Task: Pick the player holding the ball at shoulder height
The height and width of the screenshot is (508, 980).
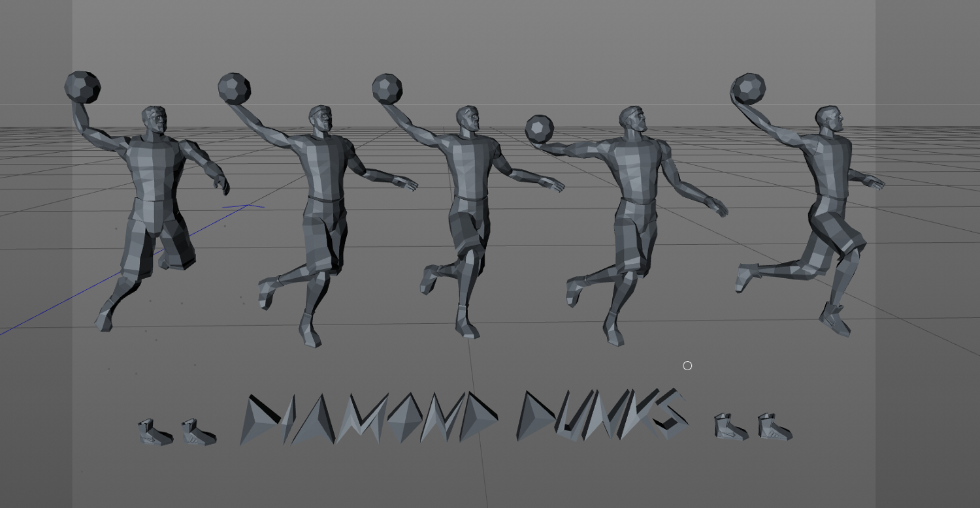Action: coord(632,170)
